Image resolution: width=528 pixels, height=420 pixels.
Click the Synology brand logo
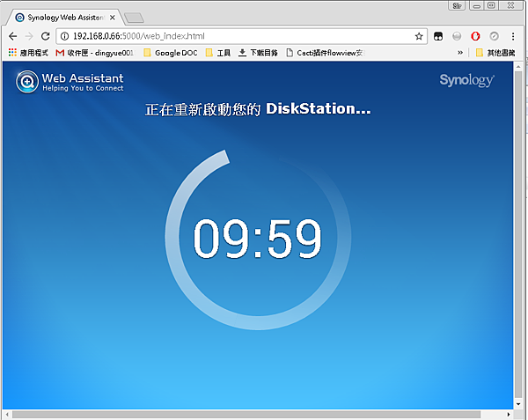[466, 80]
